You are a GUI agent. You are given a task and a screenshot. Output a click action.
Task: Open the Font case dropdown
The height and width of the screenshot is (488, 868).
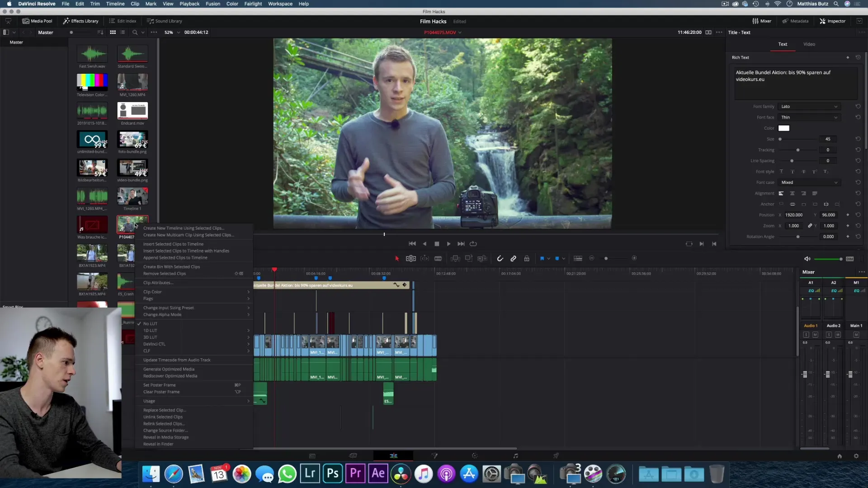(809, 183)
